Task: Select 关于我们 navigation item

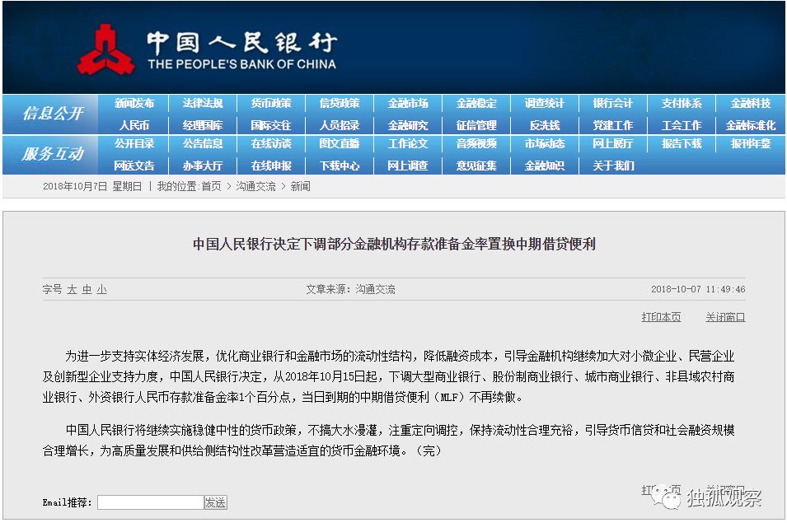Action: (x=613, y=166)
